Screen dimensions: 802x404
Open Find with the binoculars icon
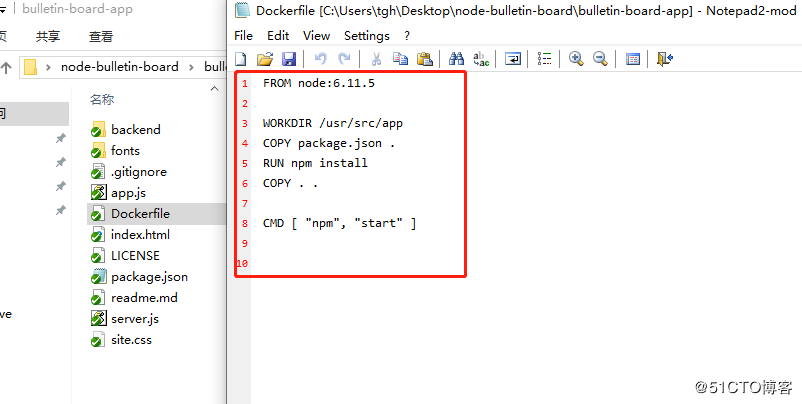(x=457, y=59)
